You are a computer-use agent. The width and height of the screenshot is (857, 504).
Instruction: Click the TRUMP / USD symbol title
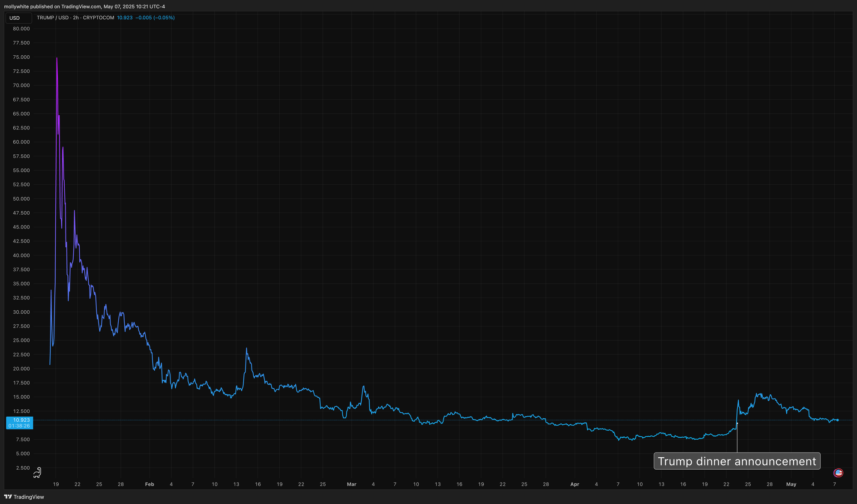click(x=53, y=18)
